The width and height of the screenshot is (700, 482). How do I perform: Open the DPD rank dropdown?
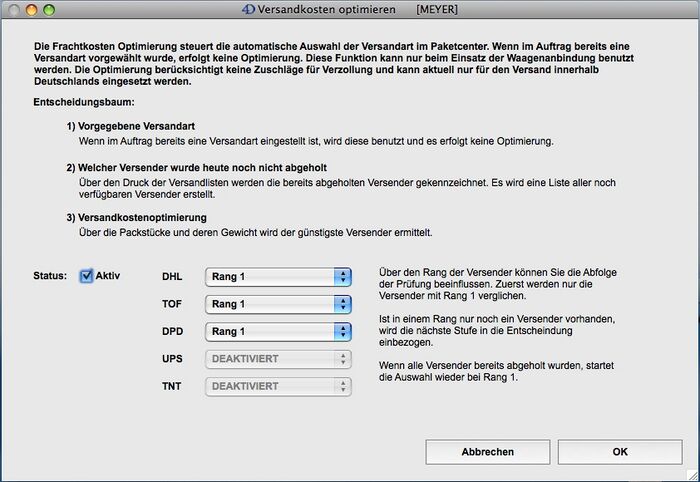(x=278, y=331)
